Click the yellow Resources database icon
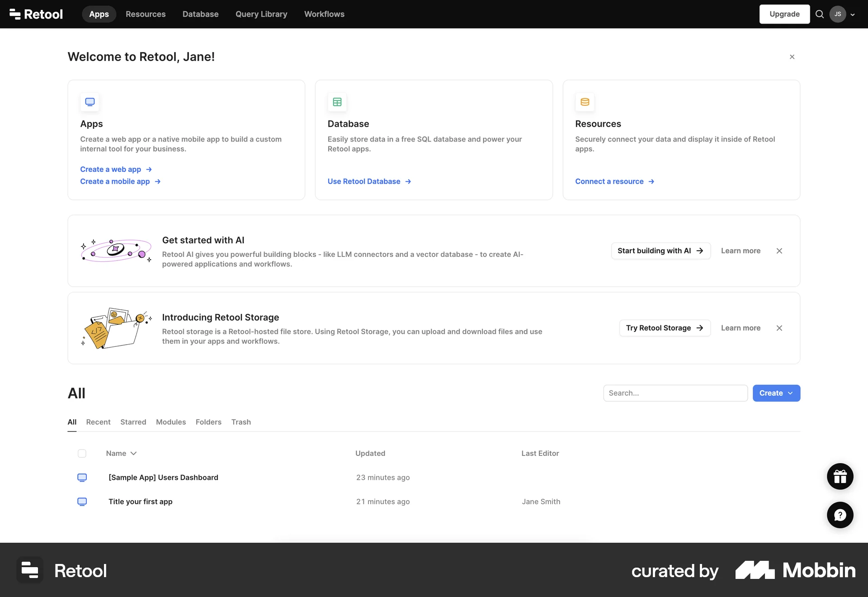 point(585,102)
